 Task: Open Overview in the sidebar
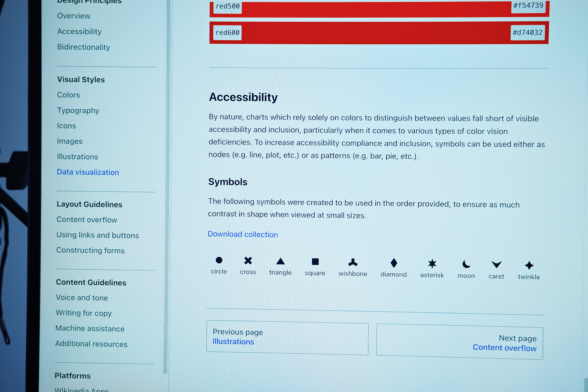coord(74,16)
